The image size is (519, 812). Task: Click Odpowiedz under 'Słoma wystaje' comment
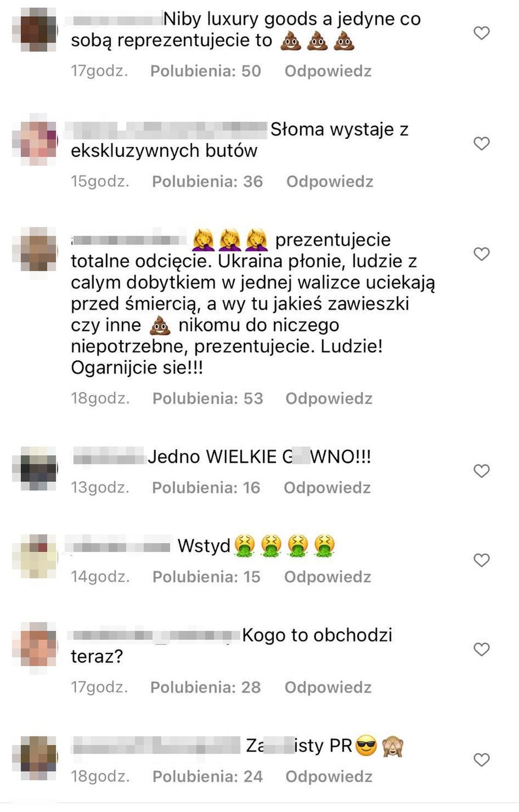[x=329, y=182]
